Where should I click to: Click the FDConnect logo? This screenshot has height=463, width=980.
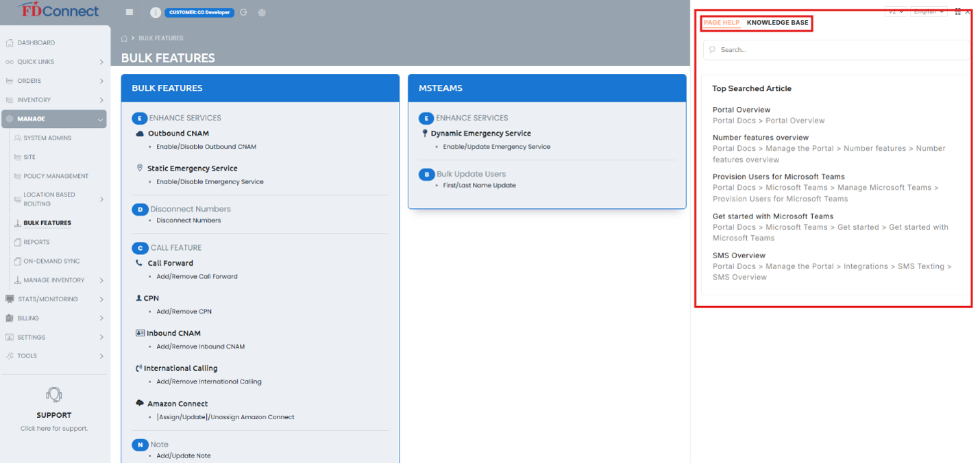coord(58,10)
